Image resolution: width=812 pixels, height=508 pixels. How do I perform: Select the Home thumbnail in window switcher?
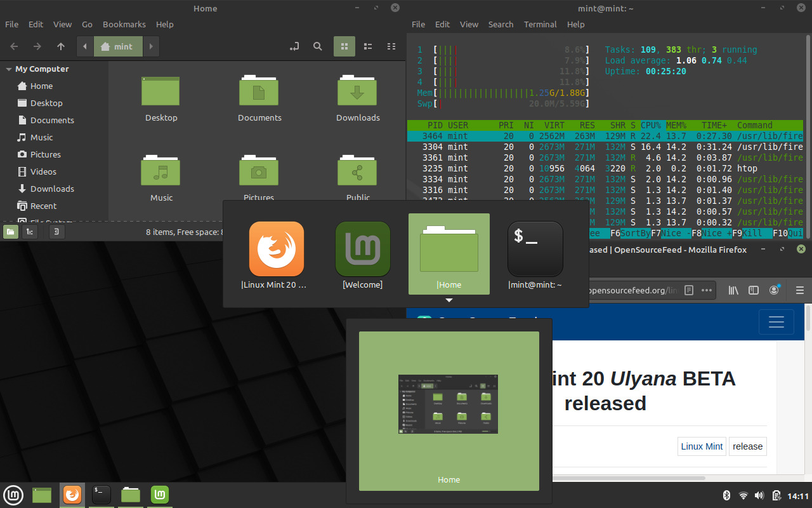[449, 254]
